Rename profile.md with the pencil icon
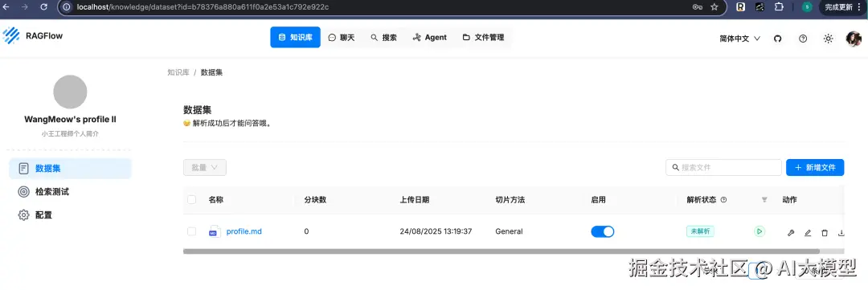 click(x=808, y=233)
